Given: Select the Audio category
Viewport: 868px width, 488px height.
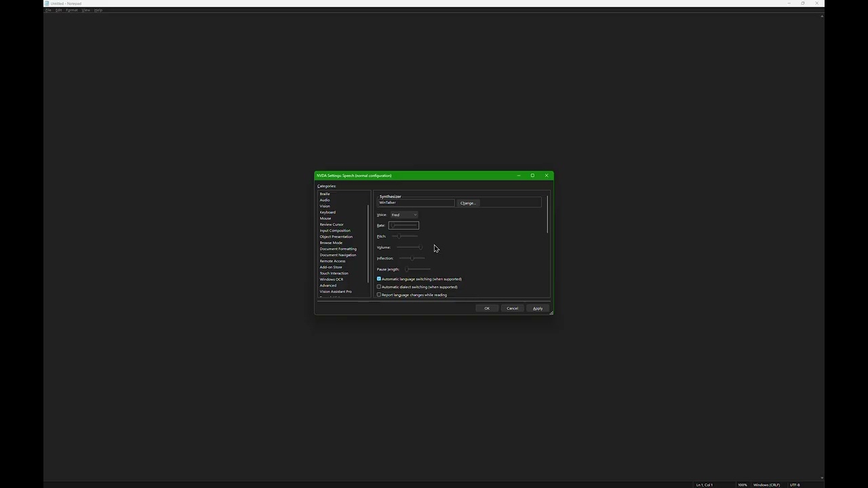Looking at the screenshot, I should 325,200.
